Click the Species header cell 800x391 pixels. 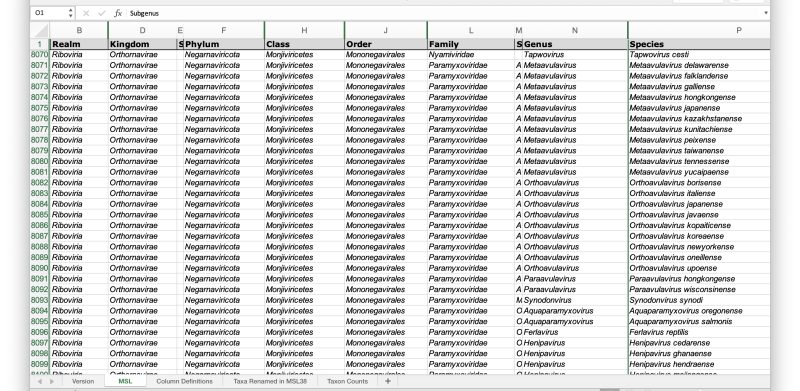click(x=699, y=44)
